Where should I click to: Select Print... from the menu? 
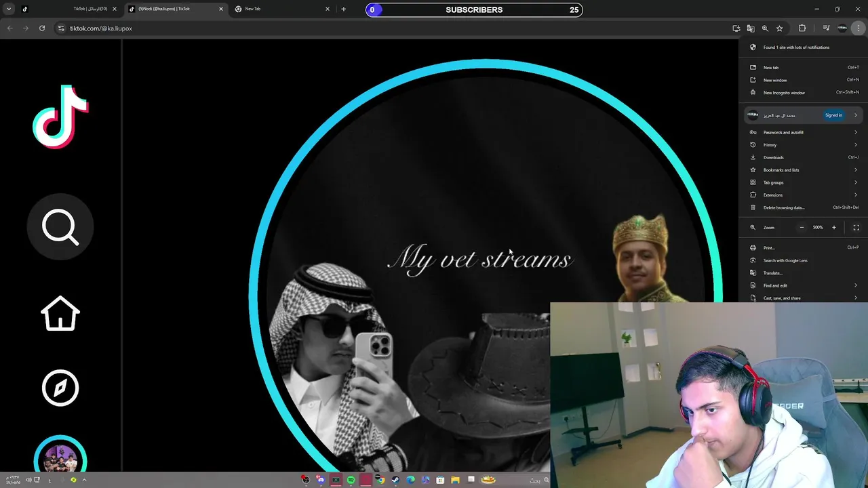click(x=804, y=248)
